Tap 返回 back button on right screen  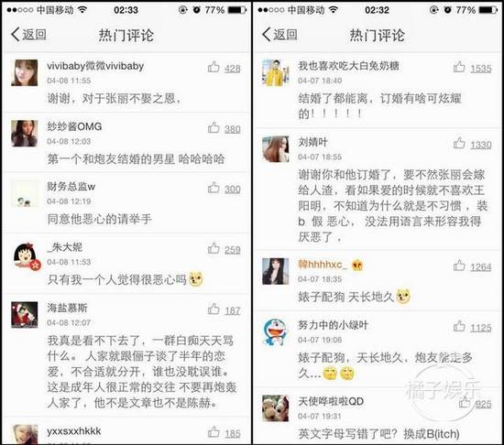pyautogui.click(x=279, y=35)
